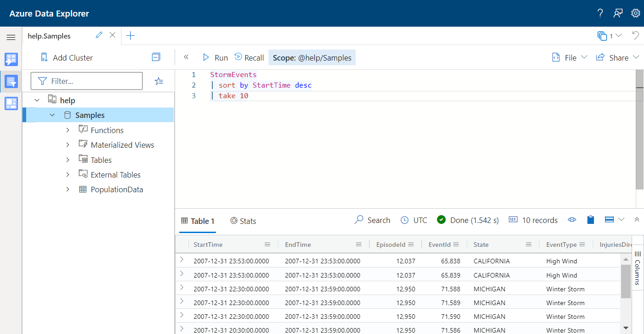Image resolution: width=644 pixels, height=334 pixels.
Task: Open the Columns side panel
Action: (x=638, y=268)
